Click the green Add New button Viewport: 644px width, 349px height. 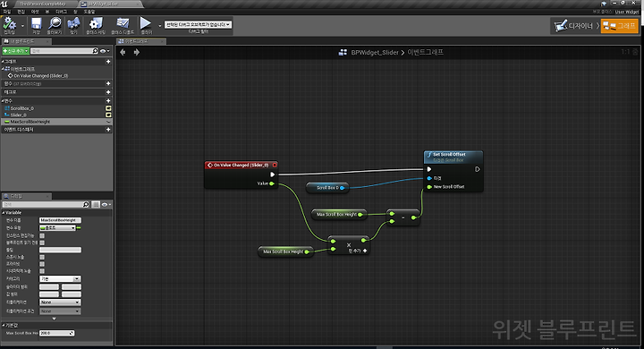click(15, 51)
